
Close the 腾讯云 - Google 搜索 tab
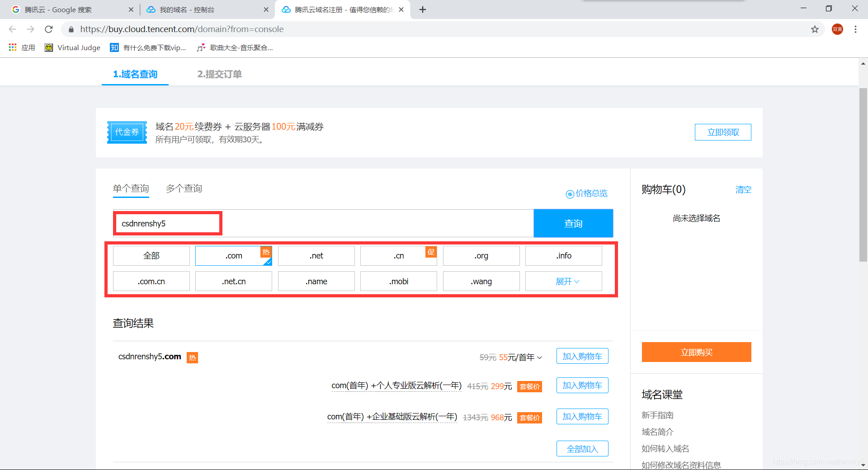click(131, 9)
